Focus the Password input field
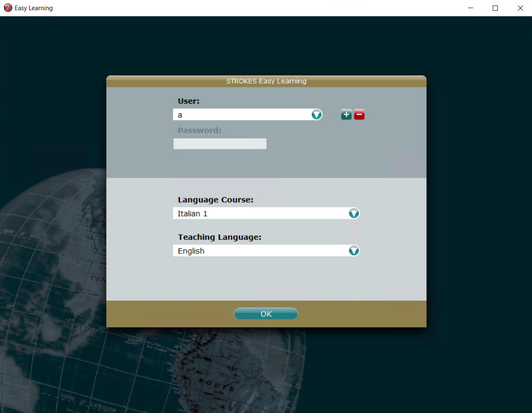 (x=220, y=144)
